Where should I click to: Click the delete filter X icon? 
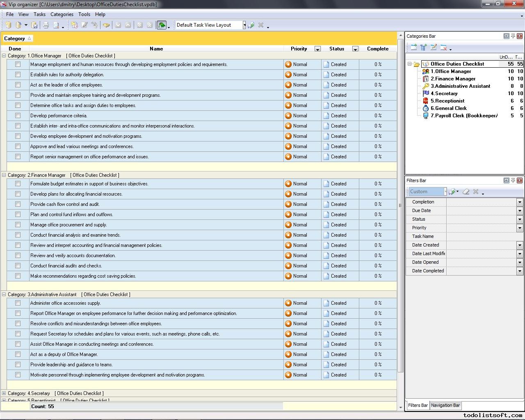(476, 192)
